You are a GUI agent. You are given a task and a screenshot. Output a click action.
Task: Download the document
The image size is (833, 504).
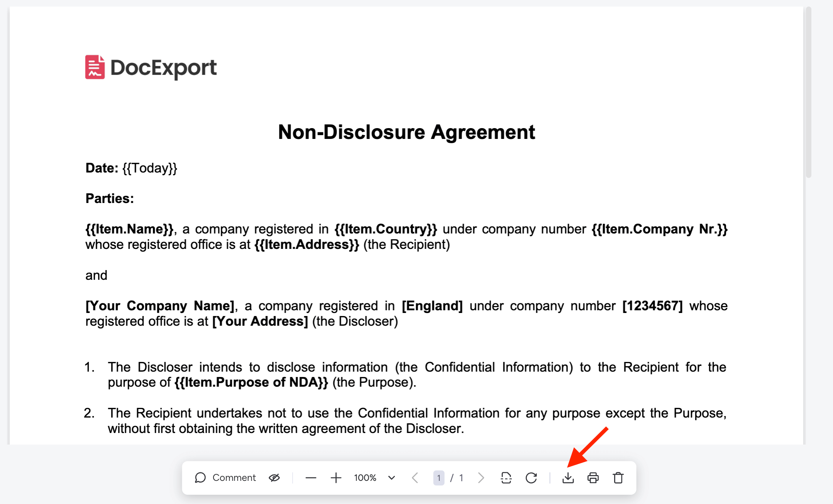click(568, 478)
